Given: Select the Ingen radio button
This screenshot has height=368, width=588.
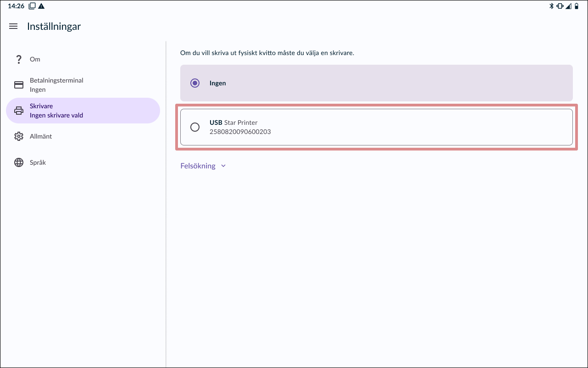Looking at the screenshot, I should pyautogui.click(x=195, y=83).
